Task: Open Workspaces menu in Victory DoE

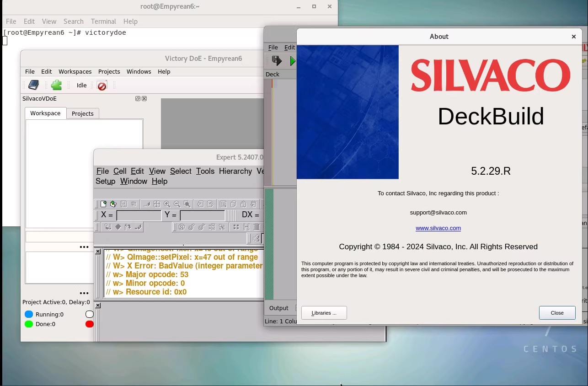Action: pos(75,71)
